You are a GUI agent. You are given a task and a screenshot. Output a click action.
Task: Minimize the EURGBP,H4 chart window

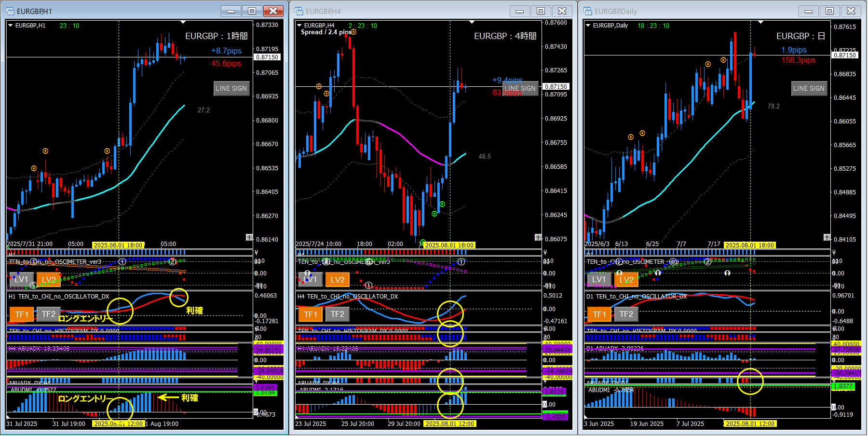pyautogui.click(x=520, y=11)
